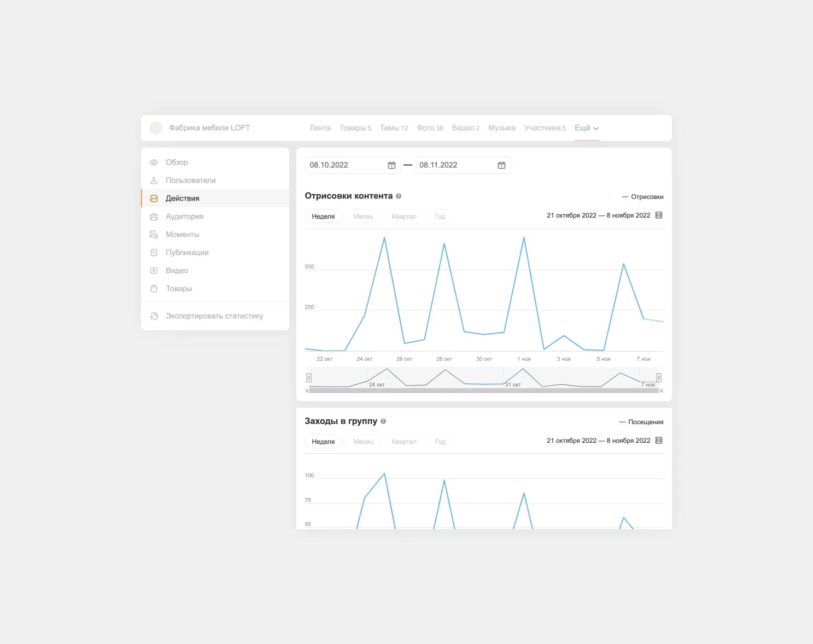Click the Фабрика мебели LOFT group avatar
The width and height of the screenshot is (813, 644).
tap(156, 128)
